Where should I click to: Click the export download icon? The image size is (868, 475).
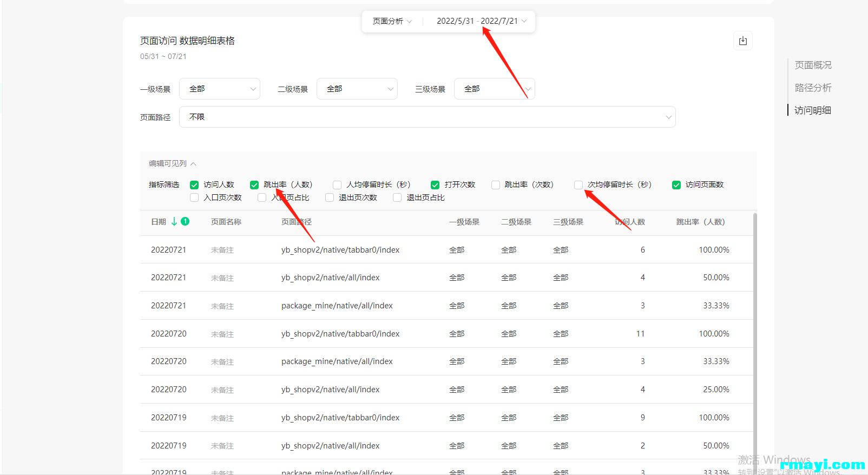pos(742,41)
